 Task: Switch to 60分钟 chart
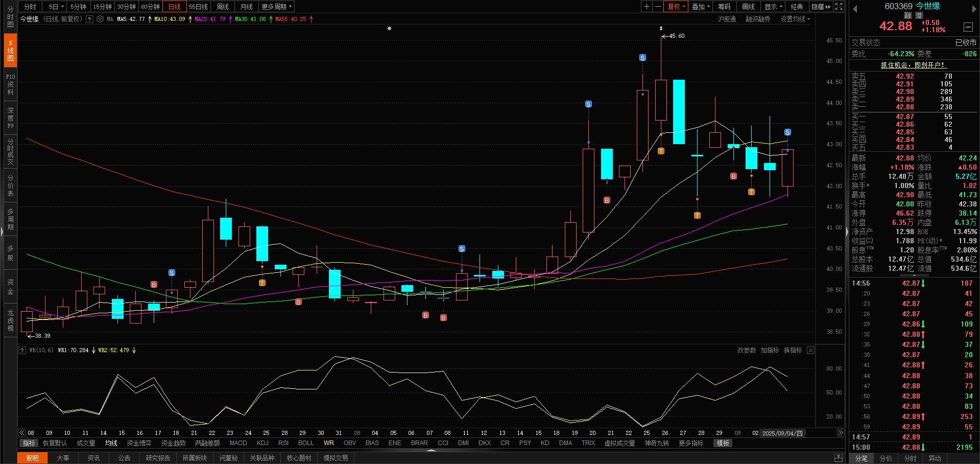150,7
